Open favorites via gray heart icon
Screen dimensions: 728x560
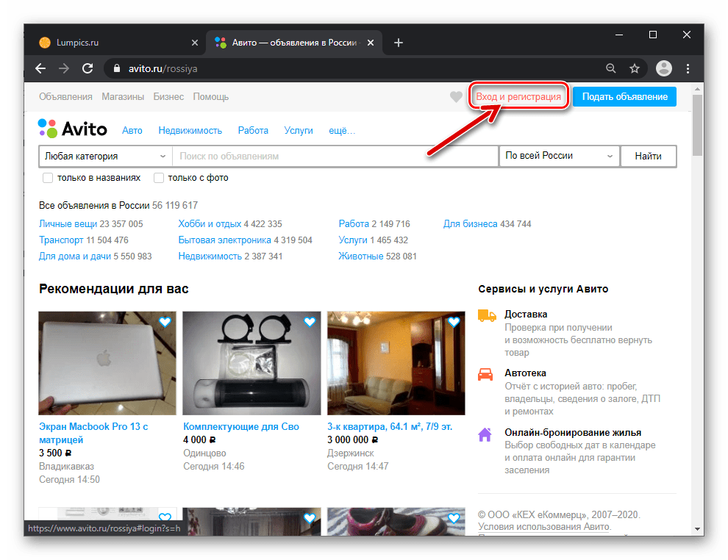click(456, 97)
